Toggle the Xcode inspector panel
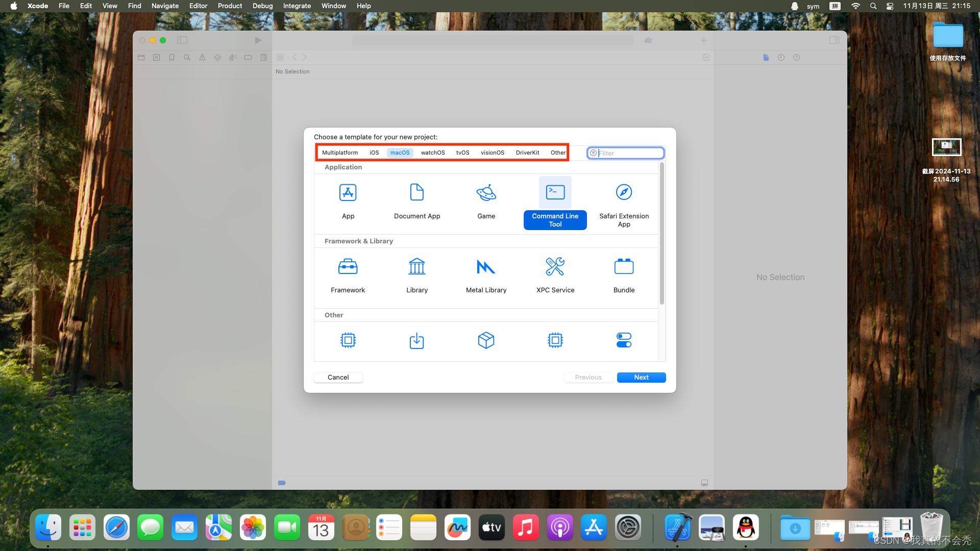The width and height of the screenshot is (980, 551). coord(835,40)
